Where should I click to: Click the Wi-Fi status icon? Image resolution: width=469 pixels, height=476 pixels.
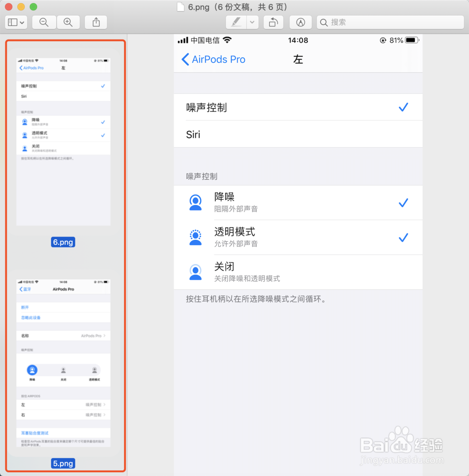click(x=227, y=40)
